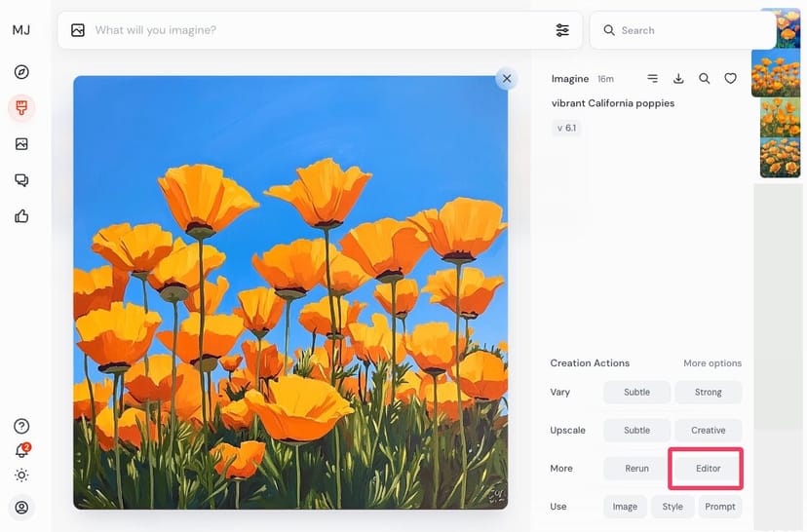Open the Organize image gallery icon
The width and height of the screenshot is (807, 532).
(x=21, y=144)
